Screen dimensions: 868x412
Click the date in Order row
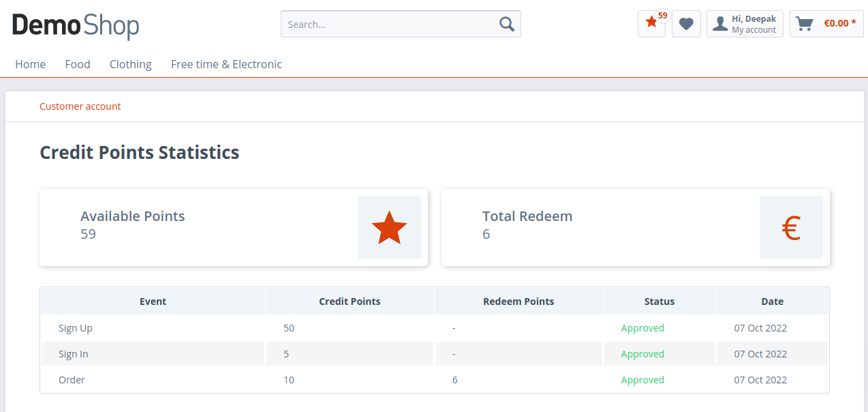pyautogui.click(x=760, y=380)
